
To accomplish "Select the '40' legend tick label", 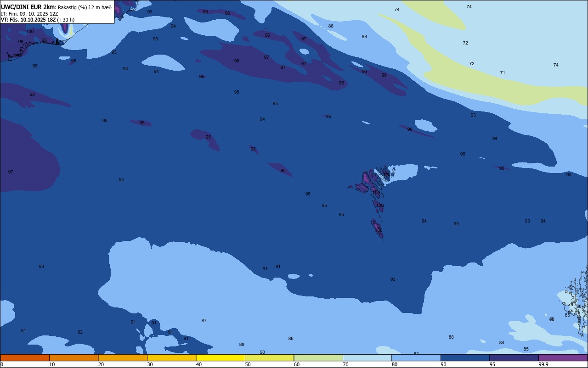I will point(199,364).
